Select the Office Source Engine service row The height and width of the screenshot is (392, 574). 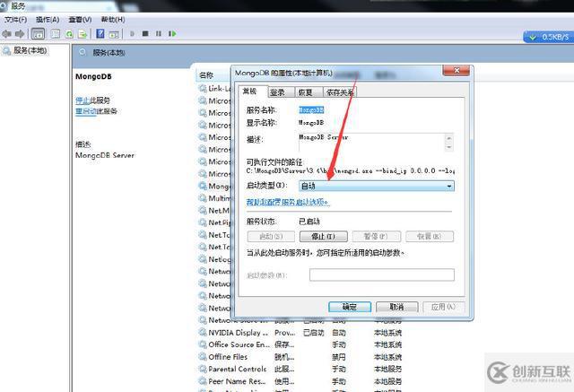(300, 344)
